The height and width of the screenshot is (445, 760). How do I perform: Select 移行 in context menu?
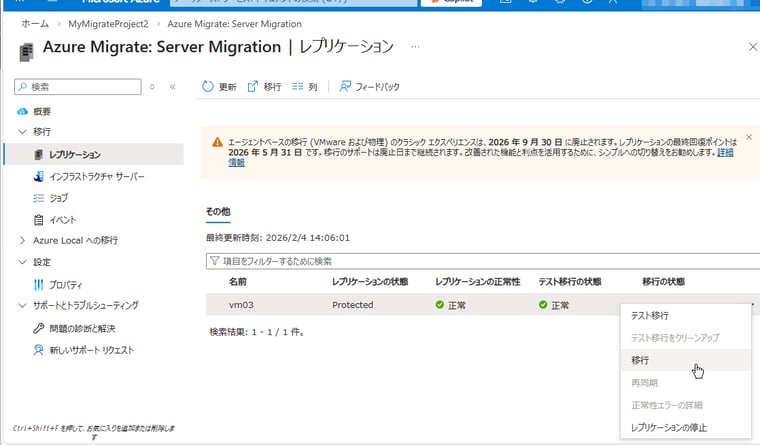click(685, 360)
